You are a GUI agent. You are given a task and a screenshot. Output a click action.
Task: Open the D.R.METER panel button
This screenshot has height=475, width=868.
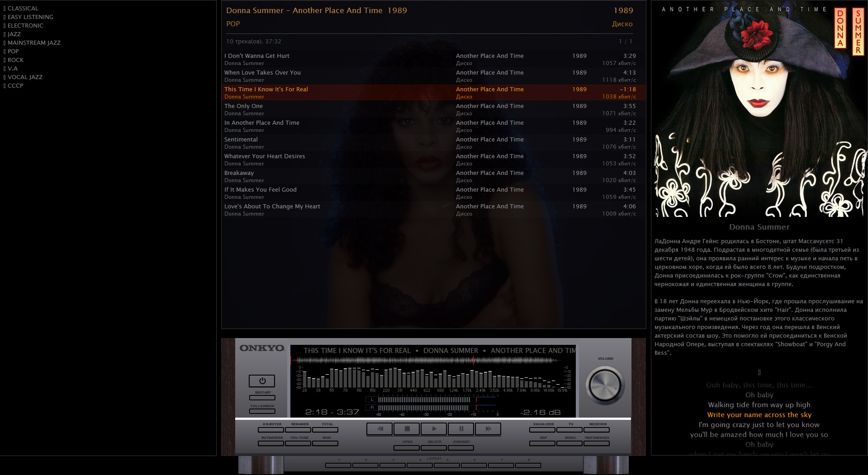(x=271, y=430)
